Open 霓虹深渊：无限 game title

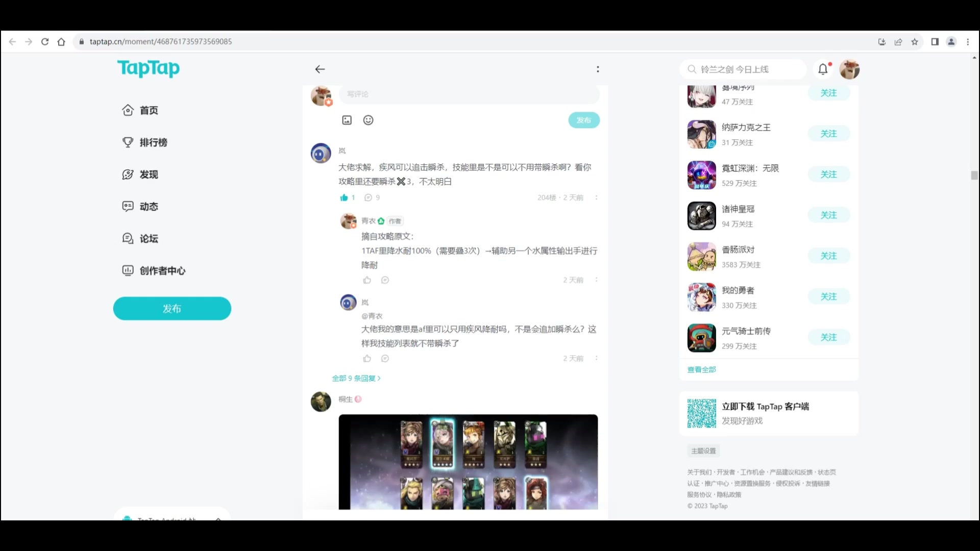tap(750, 168)
